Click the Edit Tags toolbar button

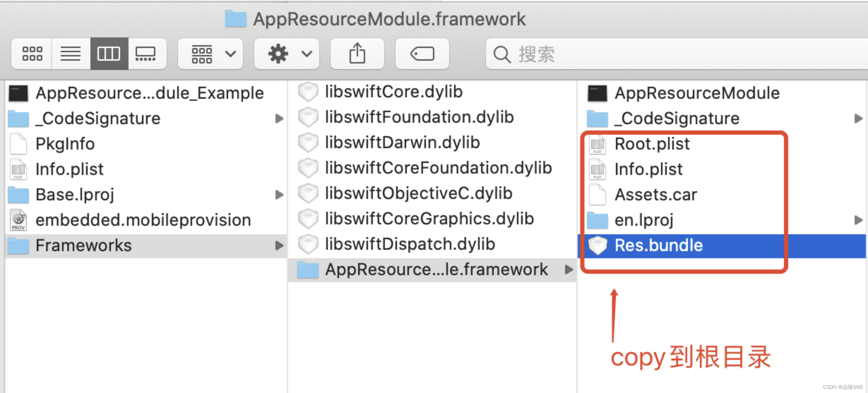coord(422,54)
